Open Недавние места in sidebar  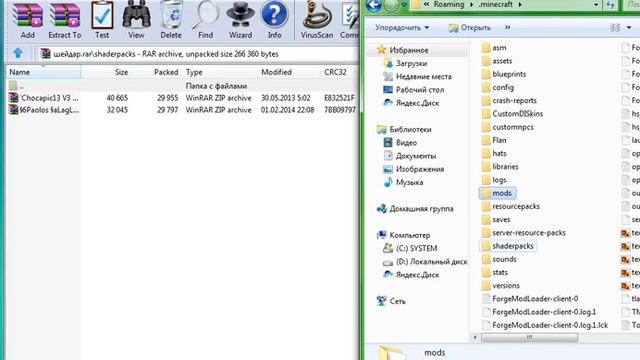pos(423,77)
